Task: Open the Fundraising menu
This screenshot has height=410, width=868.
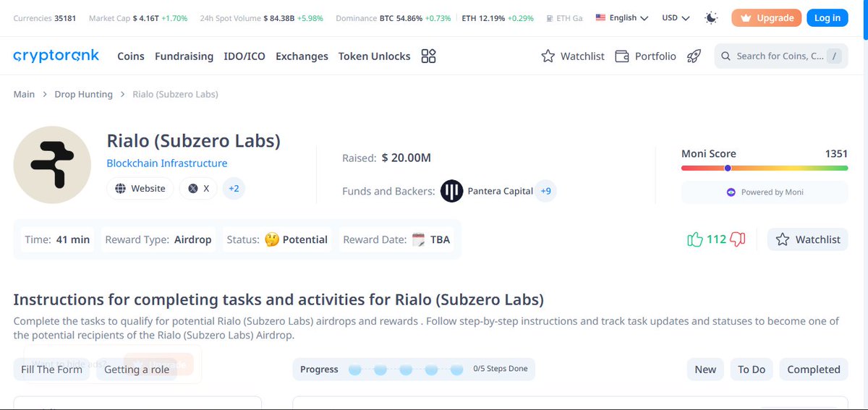Action: pyautogui.click(x=184, y=56)
